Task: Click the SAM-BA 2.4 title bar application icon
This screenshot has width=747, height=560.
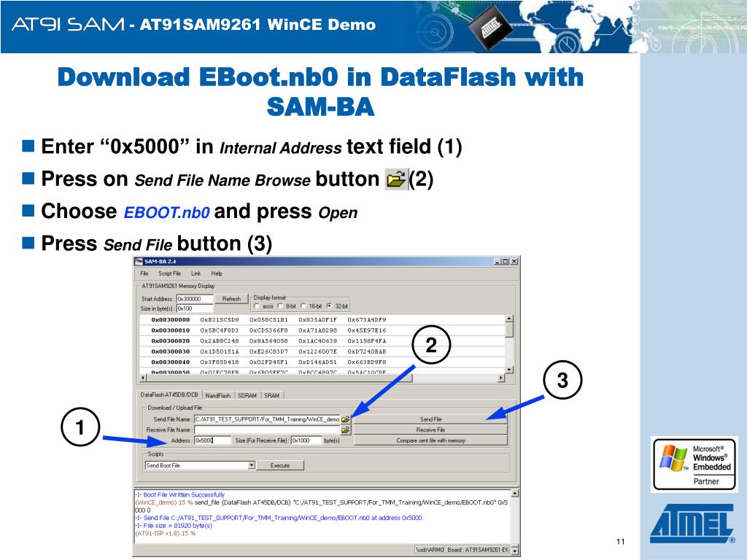Action: [139, 262]
